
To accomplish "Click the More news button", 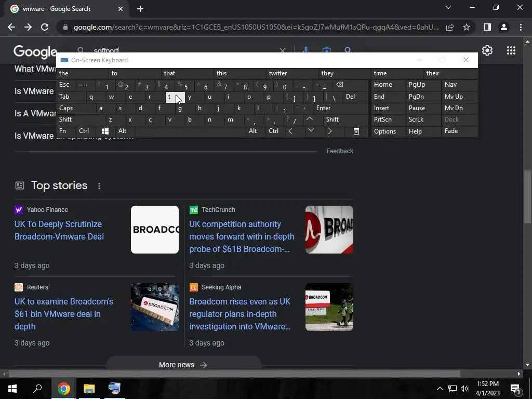I will point(183,365).
